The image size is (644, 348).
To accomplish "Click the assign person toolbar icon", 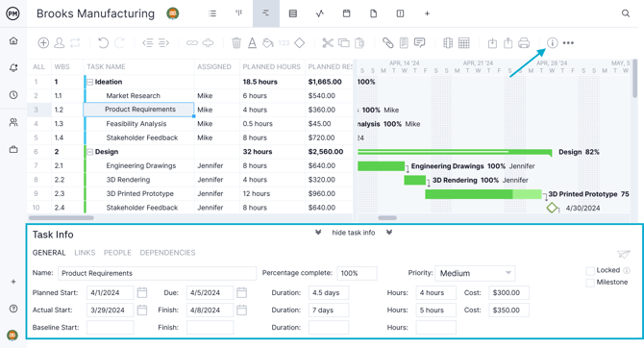I will (60, 42).
